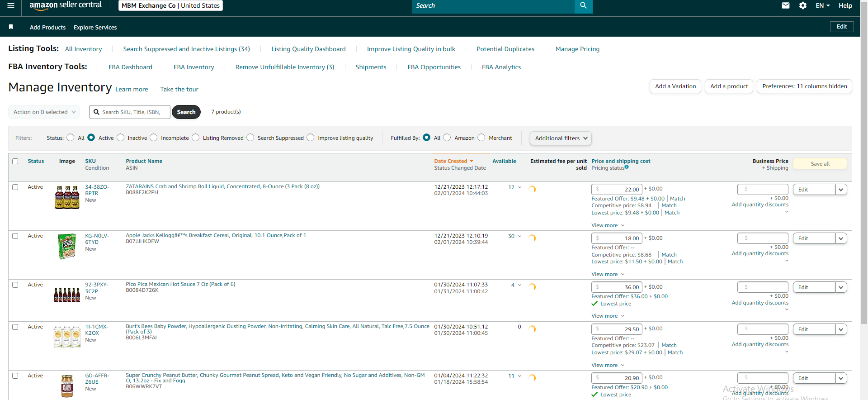Open Search Suppressed and Inactive Listings (34)
868x400 pixels.
(x=186, y=49)
